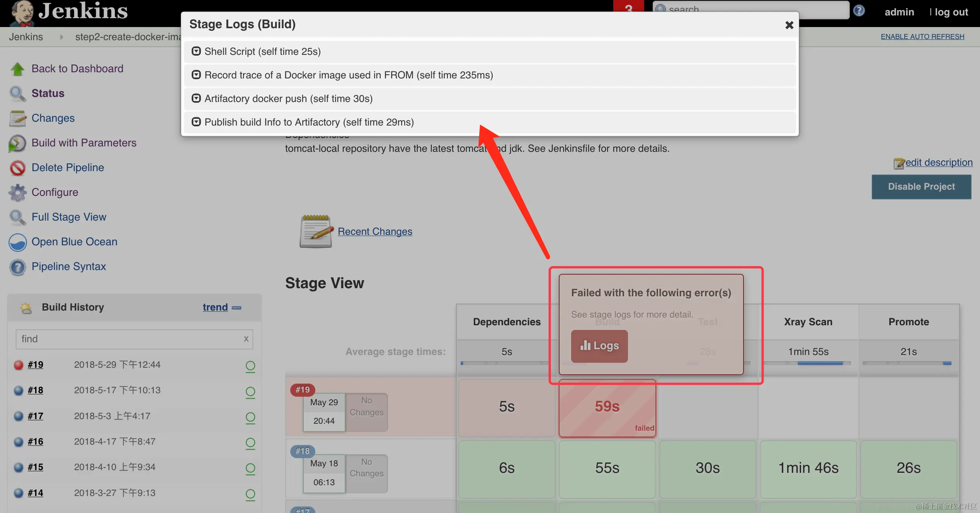Open the red Logs button
This screenshot has width=980, height=513.
tap(599, 346)
